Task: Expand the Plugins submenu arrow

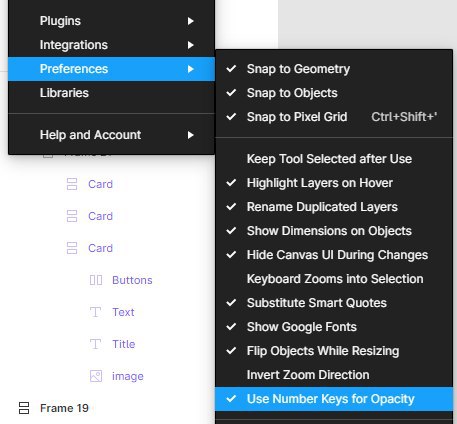Action: (x=190, y=21)
